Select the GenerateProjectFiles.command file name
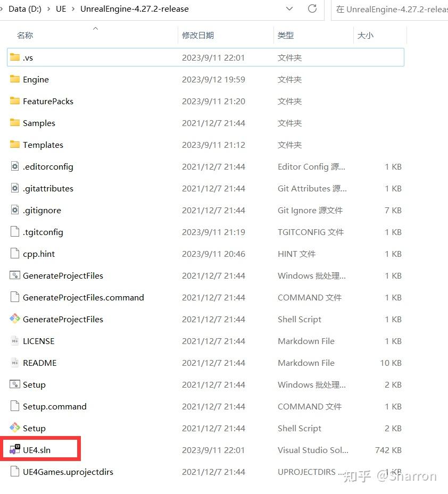 click(x=84, y=297)
